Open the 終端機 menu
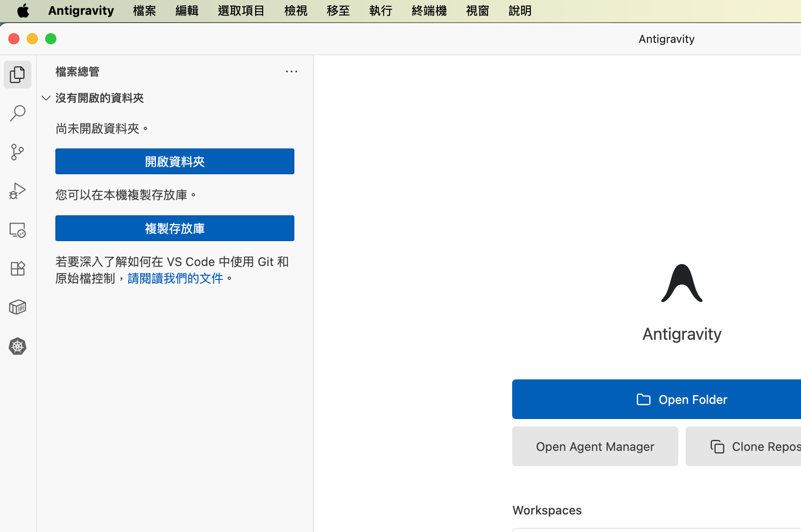The width and height of the screenshot is (801, 532). tap(429, 11)
